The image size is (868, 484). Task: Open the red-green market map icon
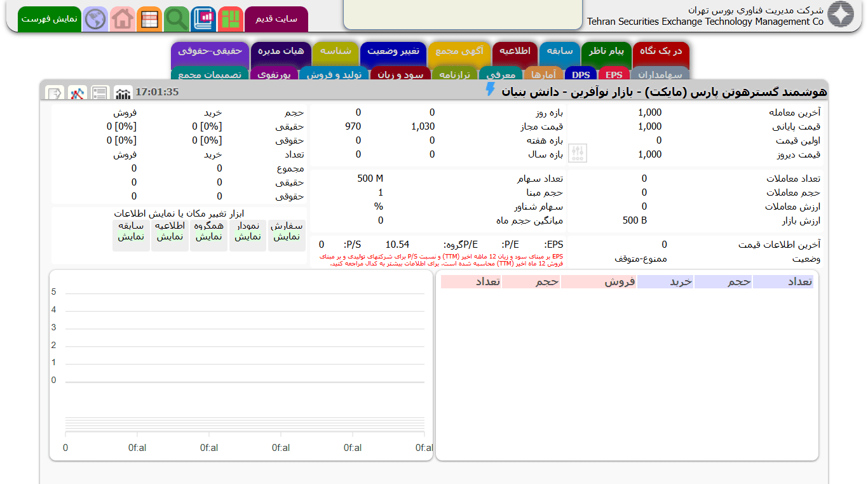(x=231, y=19)
